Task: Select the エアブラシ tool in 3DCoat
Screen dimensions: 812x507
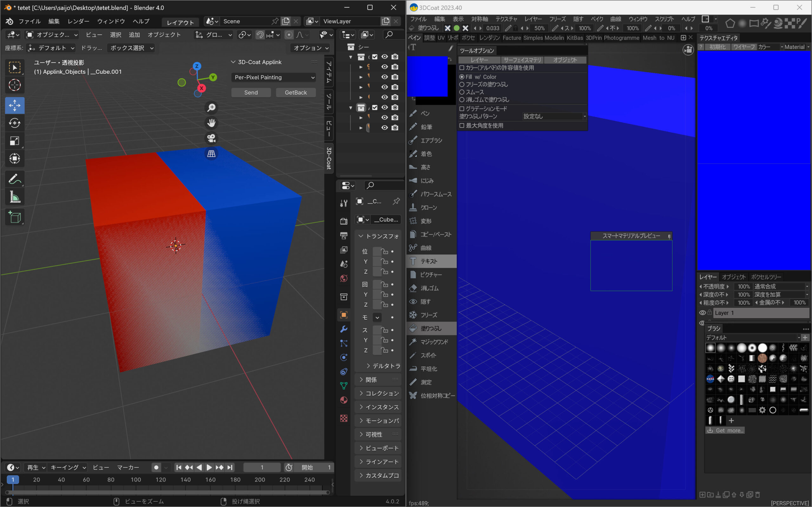Action: coord(431,140)
